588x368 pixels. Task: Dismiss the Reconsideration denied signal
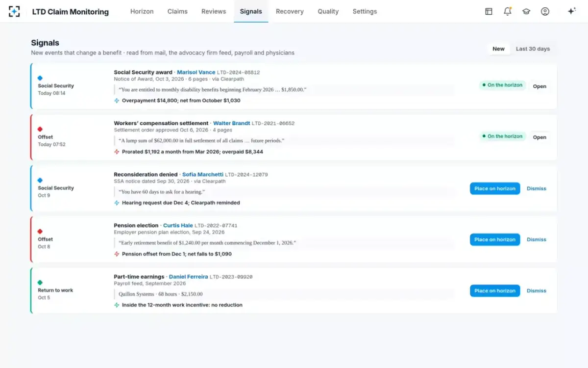[x=537, y=188]
